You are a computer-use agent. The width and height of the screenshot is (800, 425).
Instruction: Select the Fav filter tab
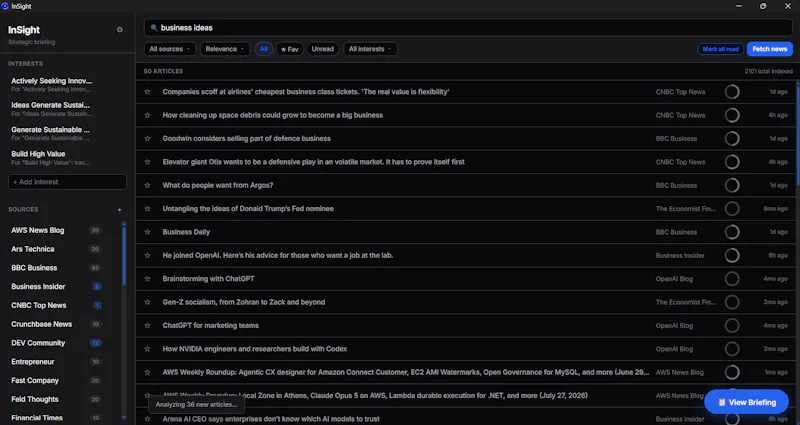(x=290, y=49)
